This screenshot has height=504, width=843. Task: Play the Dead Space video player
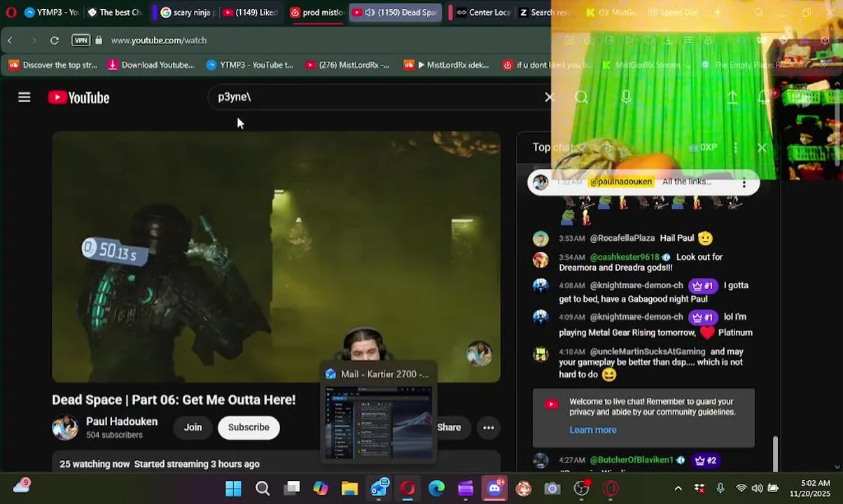pyautogui.click(x=276, y=257)
